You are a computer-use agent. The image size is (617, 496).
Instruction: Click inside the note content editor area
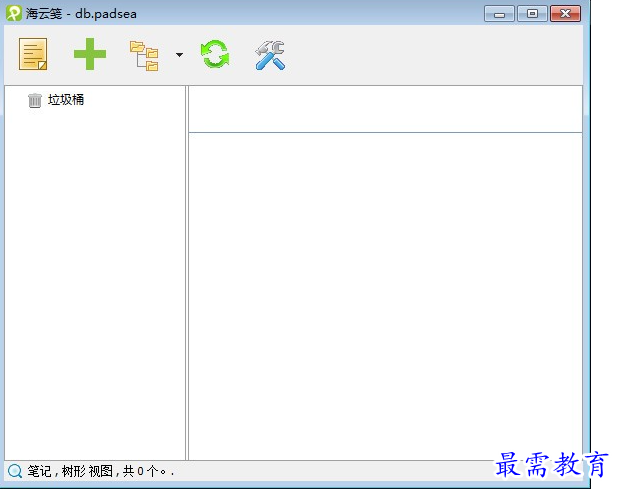coord(385,296)
